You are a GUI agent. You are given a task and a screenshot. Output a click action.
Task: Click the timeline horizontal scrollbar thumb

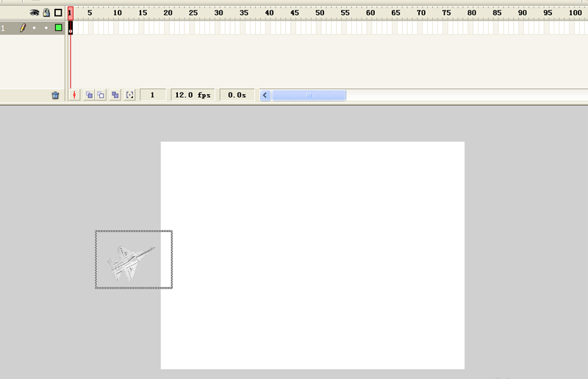(308, 95)
